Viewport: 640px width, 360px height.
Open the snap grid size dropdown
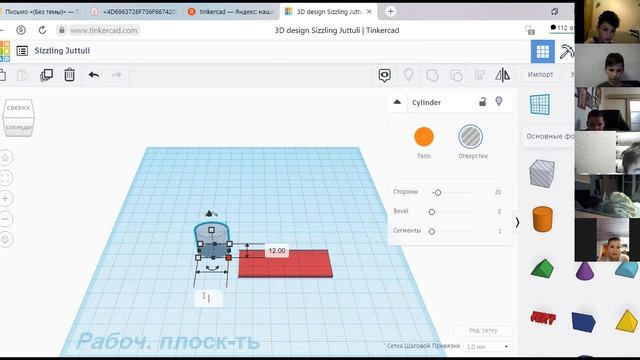(488, 347)
